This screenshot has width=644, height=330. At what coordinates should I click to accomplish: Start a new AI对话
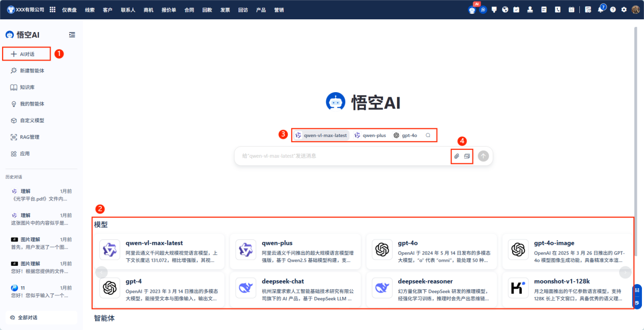tap(26, 54)
